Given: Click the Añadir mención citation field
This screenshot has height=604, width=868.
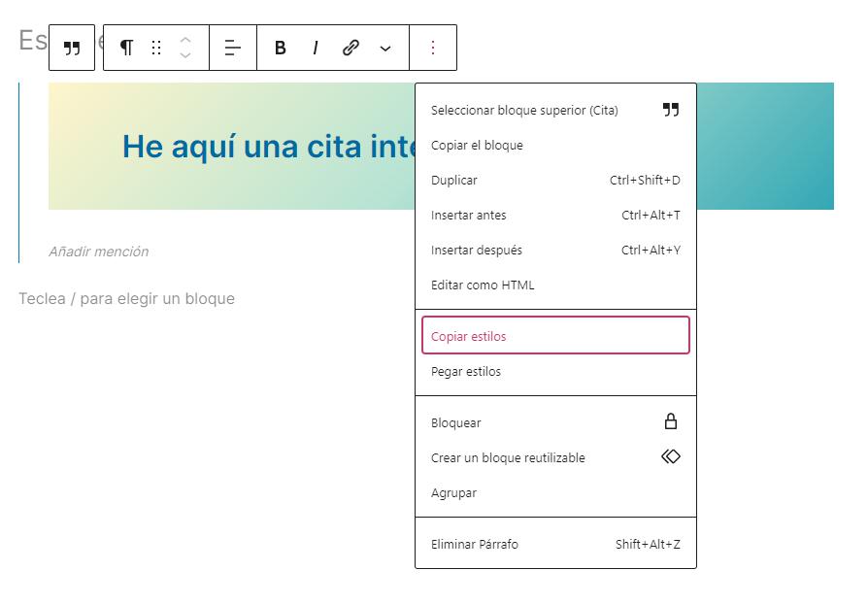Looking at the screenshot, I should (99, 252).
